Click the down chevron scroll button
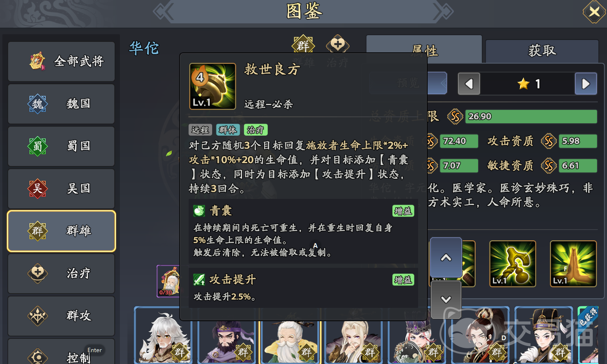This screenshot has height=364, width=607. coord(446,299)
